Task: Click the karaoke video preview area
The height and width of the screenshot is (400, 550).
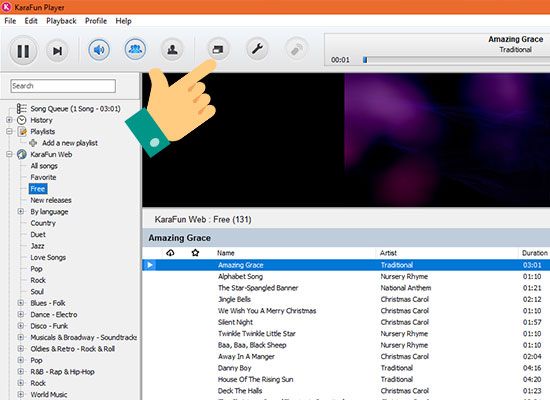Action: (346, 140)
